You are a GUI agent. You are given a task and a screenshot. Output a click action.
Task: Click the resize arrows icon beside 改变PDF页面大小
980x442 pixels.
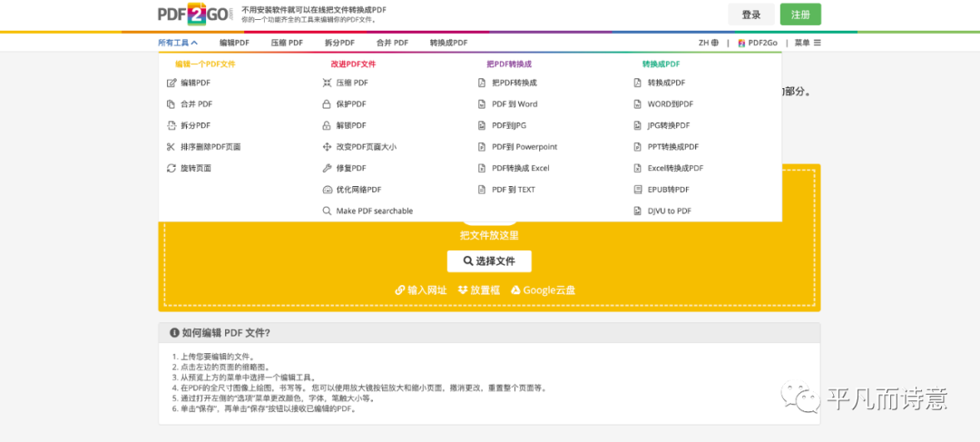(x=327, y=147)
